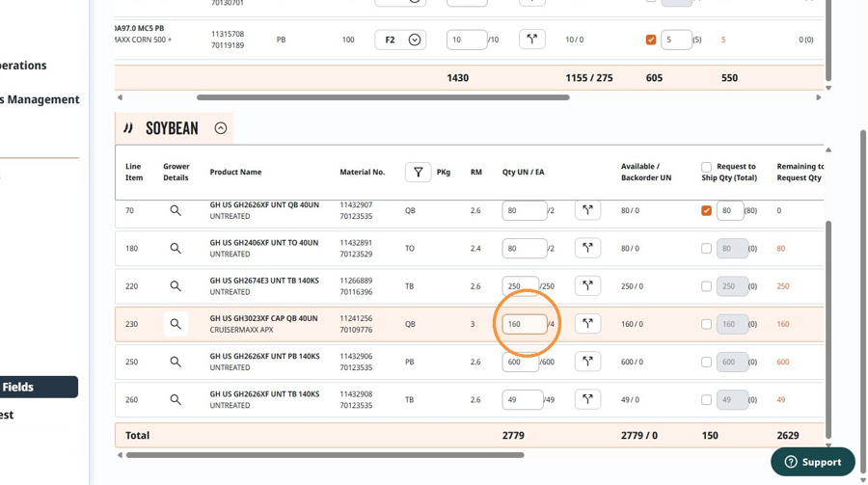Collapse the Soybean section
This screenshot has width=868, height=485.
pyautogui.click(x=220, y=128)
